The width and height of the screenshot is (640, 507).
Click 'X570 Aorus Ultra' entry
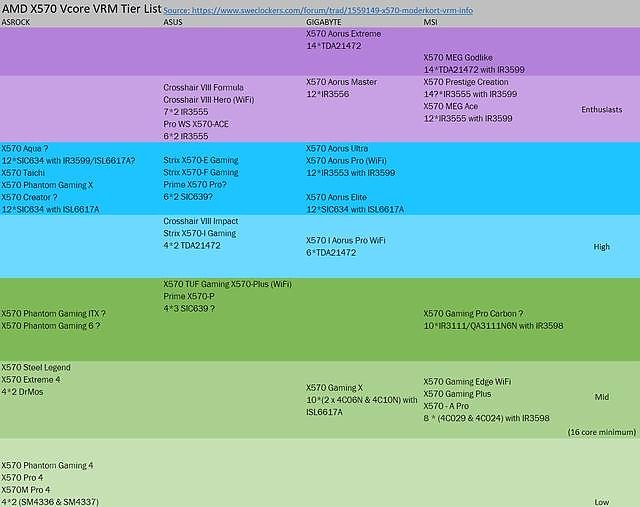[337, 149]
